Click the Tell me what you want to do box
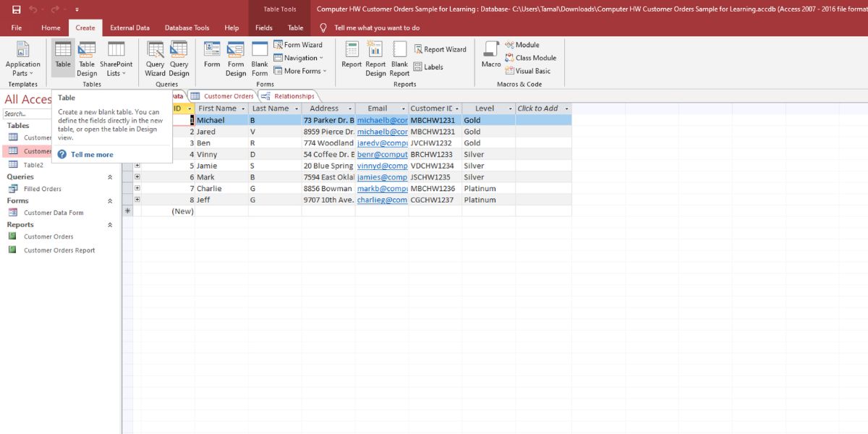Screen dimensions: 868x434 [x=376, y=27]
